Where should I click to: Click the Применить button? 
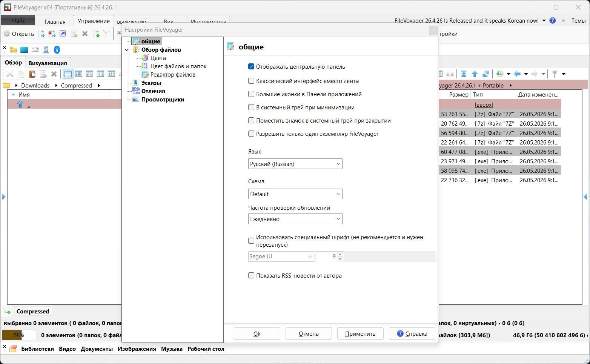click(x=360, y=333)
